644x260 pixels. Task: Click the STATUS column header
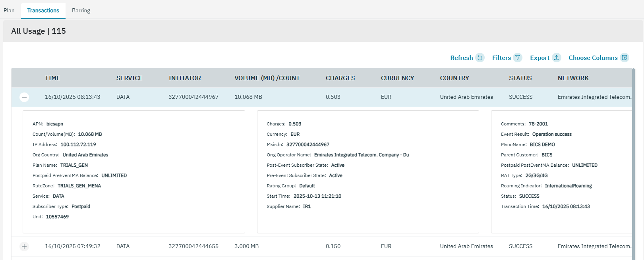pyautogui.click(x=520, y=78)
